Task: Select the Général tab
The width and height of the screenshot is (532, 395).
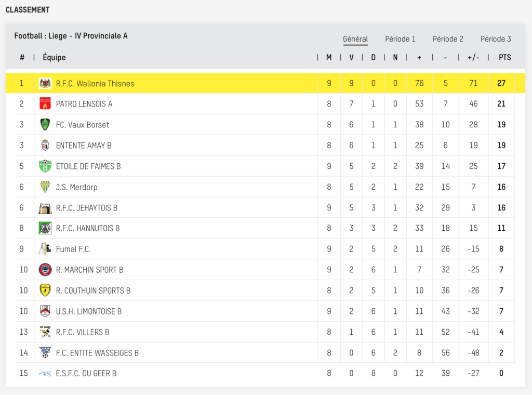Action: (355, 39)
